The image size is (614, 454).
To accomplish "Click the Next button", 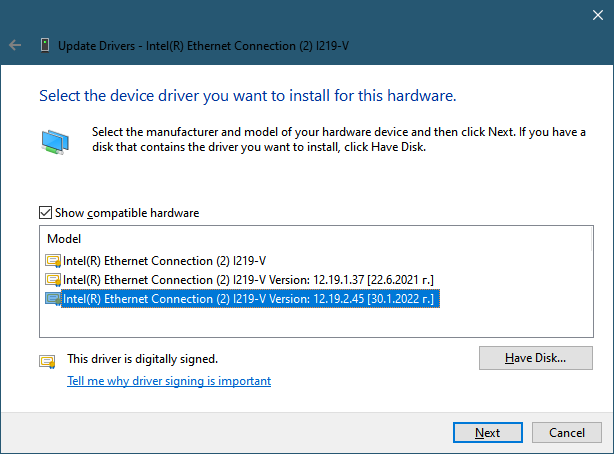I will tap(488, 432).
